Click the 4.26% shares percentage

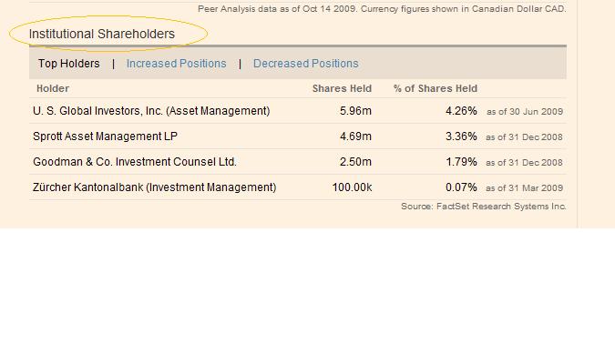[461, 111]
